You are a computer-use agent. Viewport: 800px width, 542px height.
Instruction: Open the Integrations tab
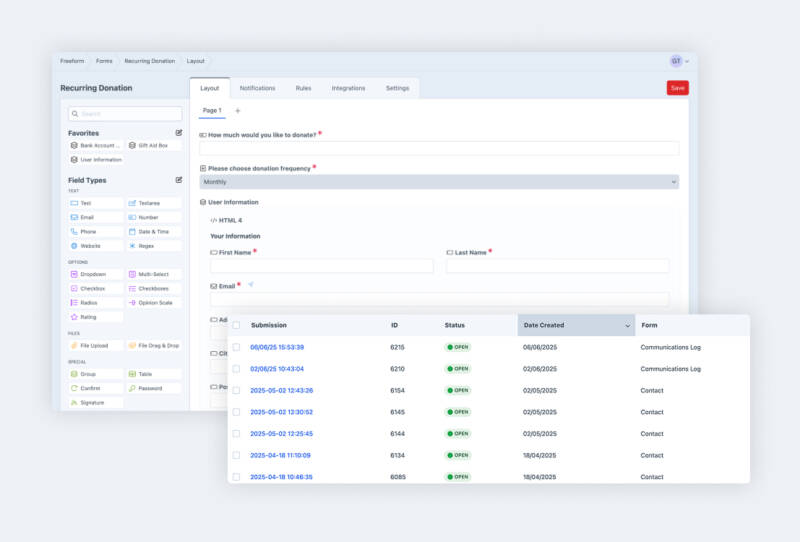pyautogui.click(x=348, y=88)
